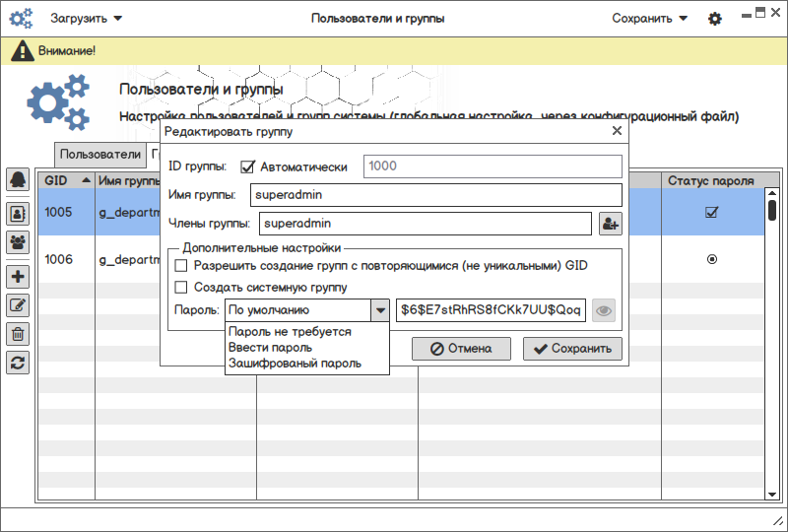Click the refresh arrows icon
Screen dimensions: 788x532
click(18, 363)
